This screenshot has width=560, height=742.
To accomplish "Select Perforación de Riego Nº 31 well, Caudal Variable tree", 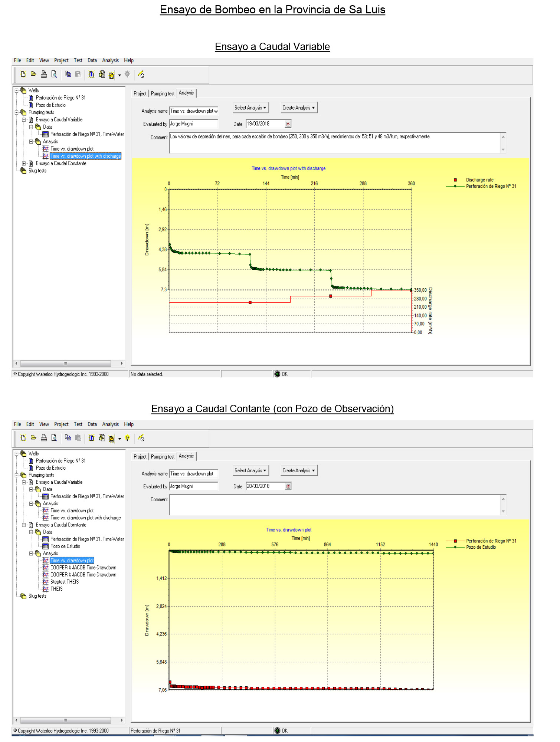I will 60,98.
